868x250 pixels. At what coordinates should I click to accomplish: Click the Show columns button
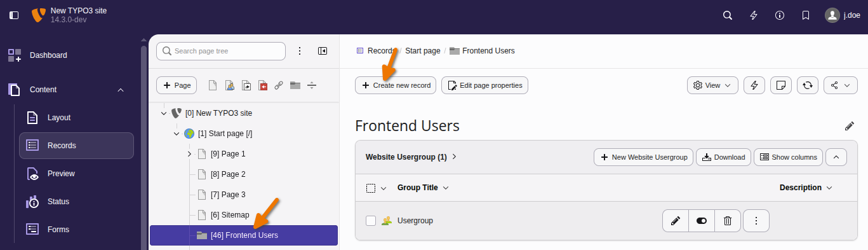(789, 157)
